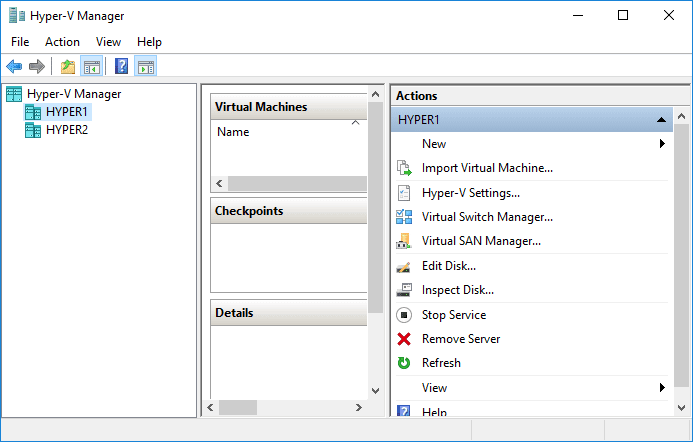Maximize the Hyper-V Manager window
Screen dimensions: 693x442
(x=623, y=15)
